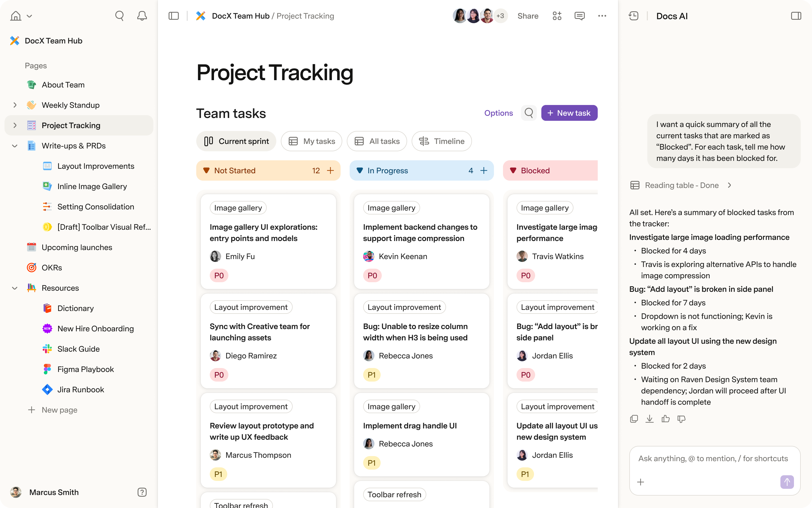812x508 pixels.
Task: Click the OKRs target icon
Action: [x=32, y=268]
